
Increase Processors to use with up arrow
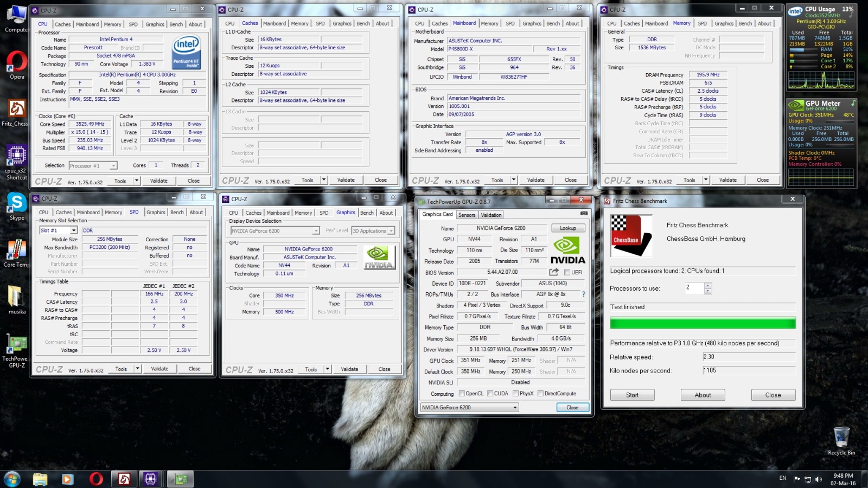click(707, 285)
